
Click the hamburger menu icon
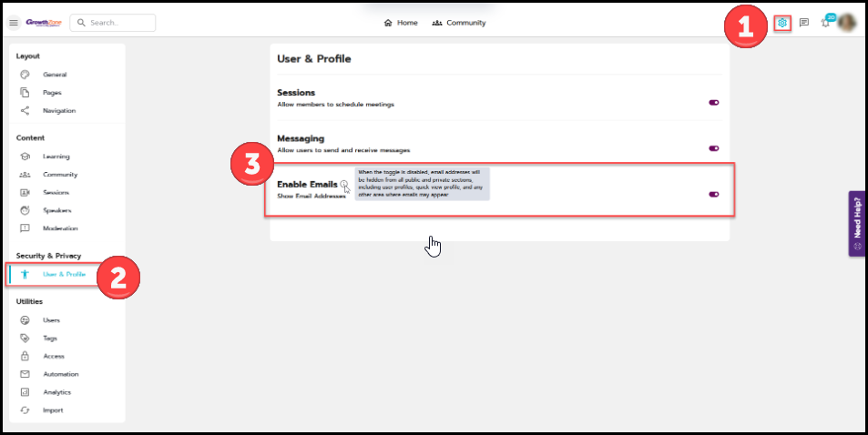[14, 23]
